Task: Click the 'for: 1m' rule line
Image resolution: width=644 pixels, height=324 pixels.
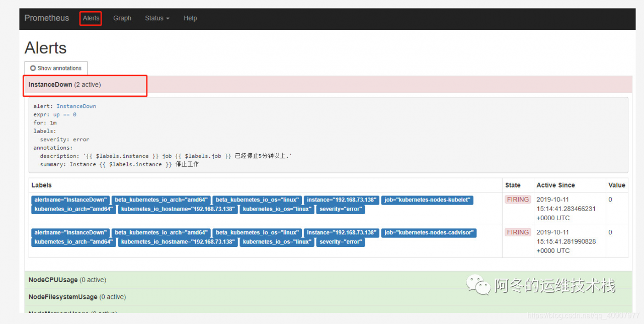Action: point(45,123)
